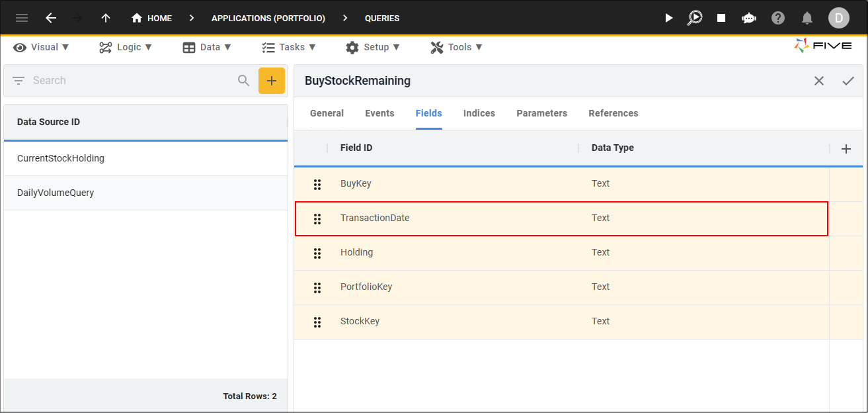Click the Field ID column header
The height and width of the screenshot is (413, 868).
coord(356,148)
